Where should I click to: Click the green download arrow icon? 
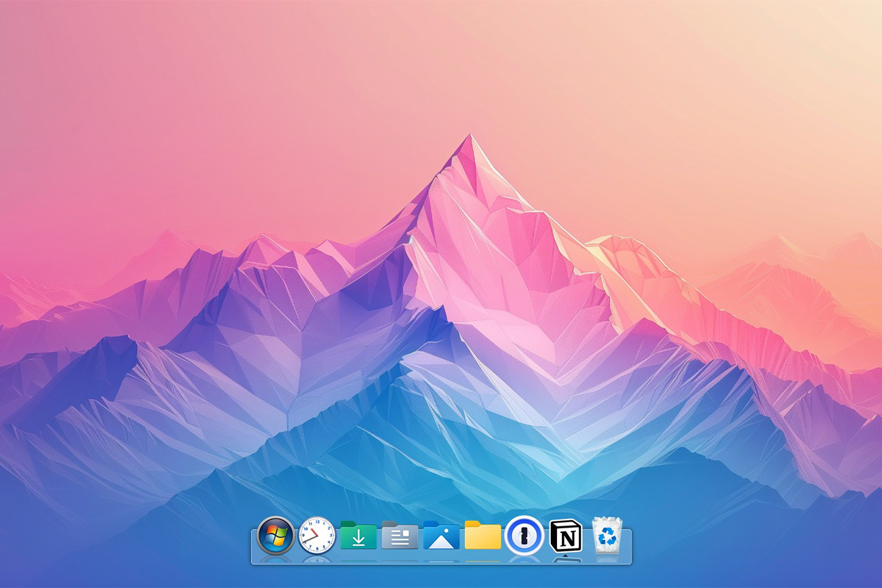coord(358,535)
